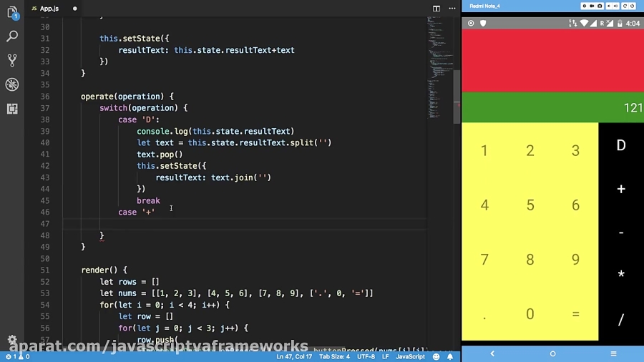This screenshot has width=644, height=362.
Task: Tap the calculator key 4
Action: point(484,205)
